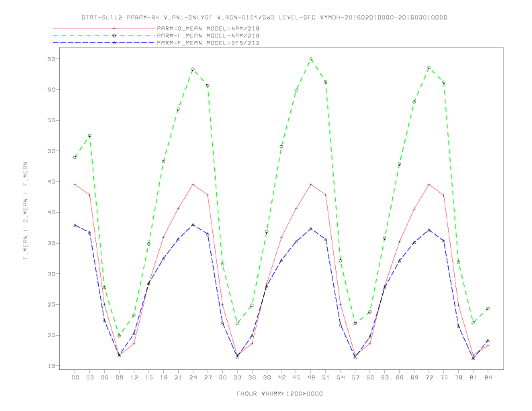Click the blue triangle data point at hour 00
This screenshot has width=532, height=411.
(75, 225)
